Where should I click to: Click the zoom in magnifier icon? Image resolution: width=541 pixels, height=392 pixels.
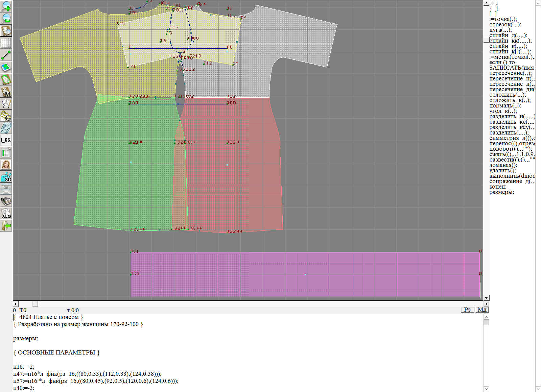click(x=6, y=6)
